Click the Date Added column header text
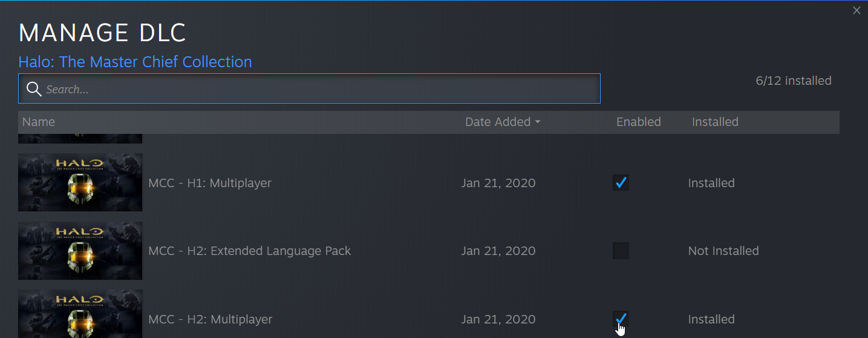 497,122
